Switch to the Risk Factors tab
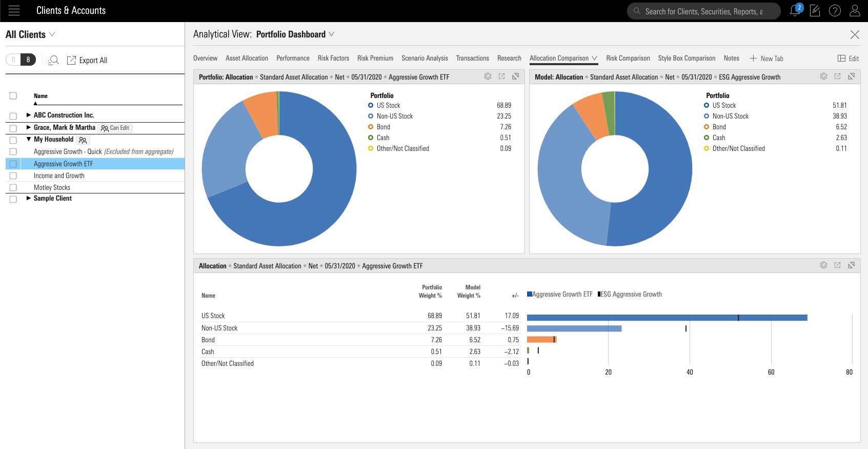 click(x=333, y=58)
